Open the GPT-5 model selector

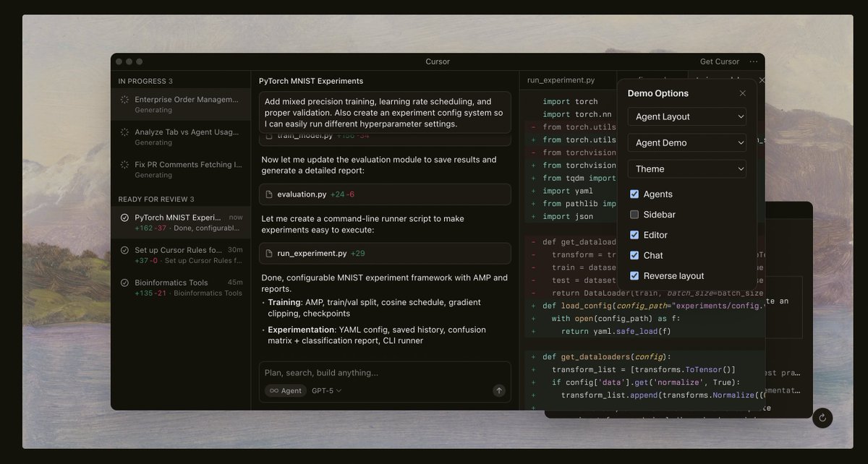(326, 390)
